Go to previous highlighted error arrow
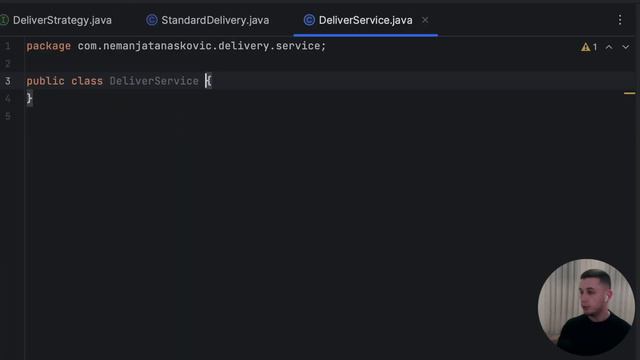The width and height of the screenshot is (640, 360). (x=609, y=47)
